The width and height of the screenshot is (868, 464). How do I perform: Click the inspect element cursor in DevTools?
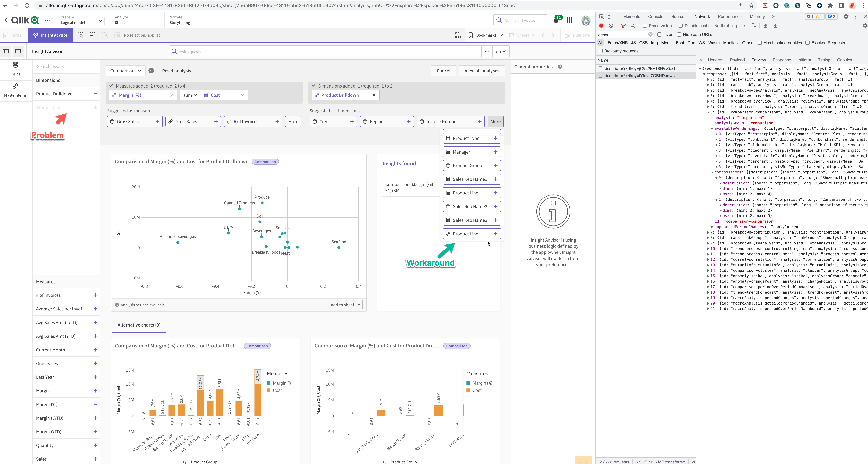[601, 16]
